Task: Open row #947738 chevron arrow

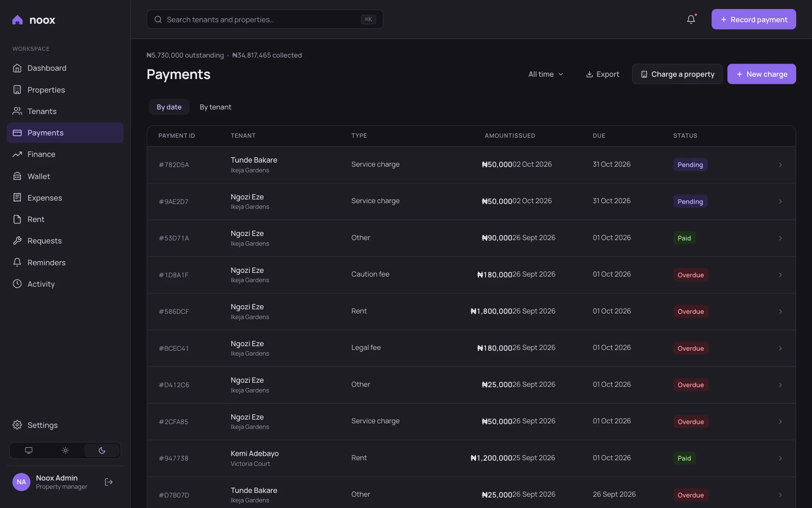Action: (x=780, y=458)
